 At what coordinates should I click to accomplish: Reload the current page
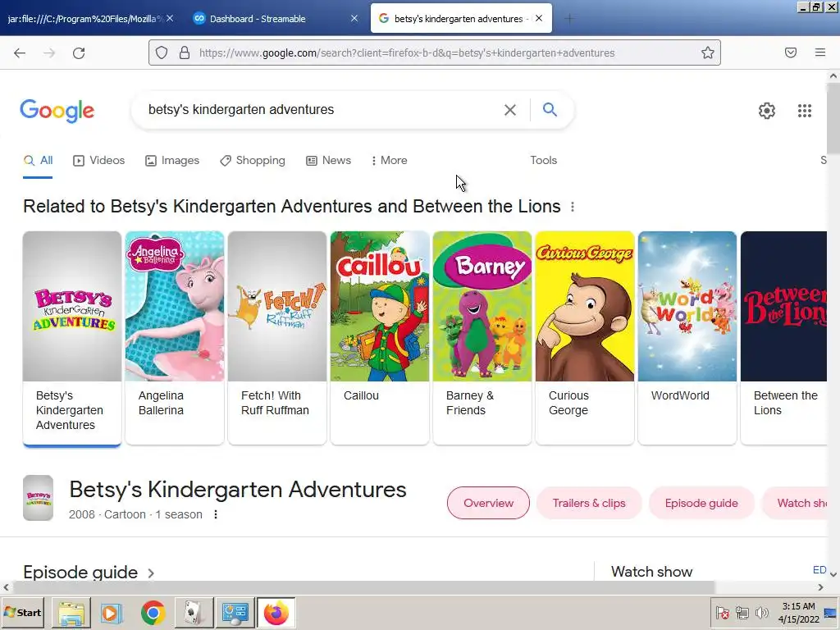[79, 52]
